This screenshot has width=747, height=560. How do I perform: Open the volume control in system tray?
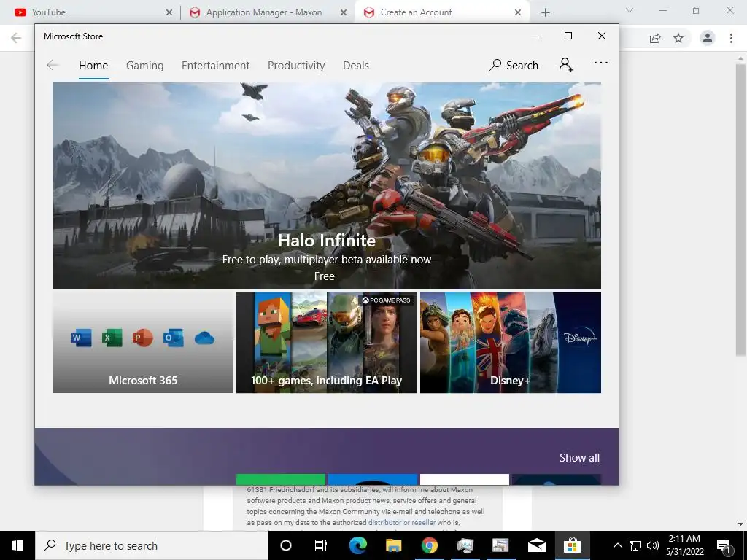(653, 545)
